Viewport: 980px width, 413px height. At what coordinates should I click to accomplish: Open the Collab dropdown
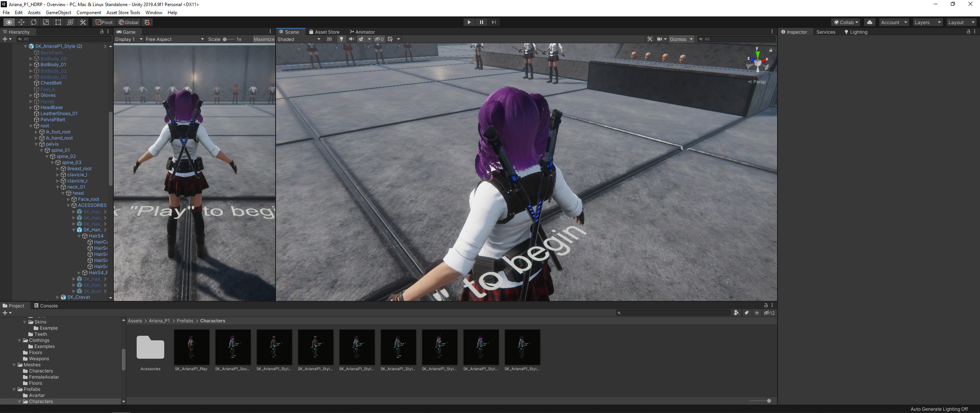[846, 22]
